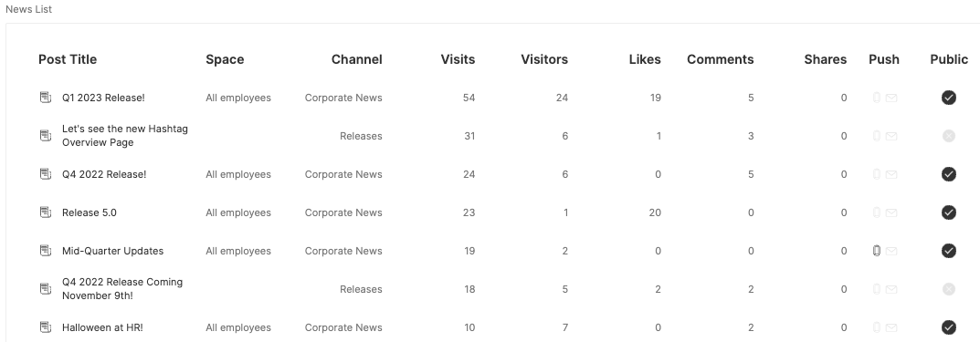Click the email push icon for Halloween at HR!

coord(891,327)
